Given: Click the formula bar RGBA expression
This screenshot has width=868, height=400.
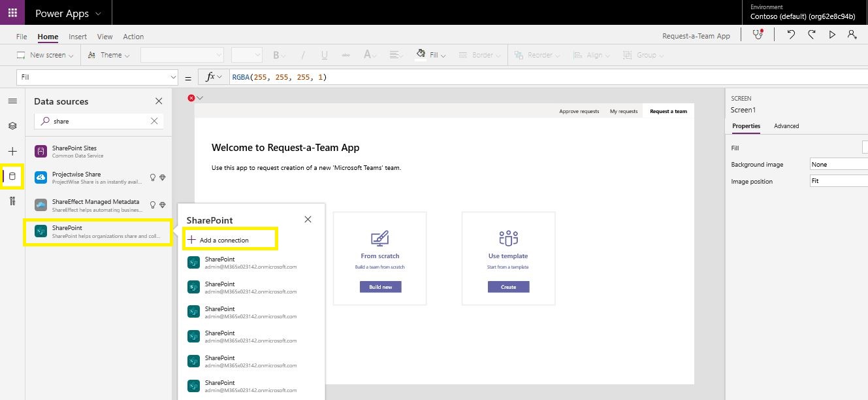Looking at the screenshot, I should tap(279, 77).
